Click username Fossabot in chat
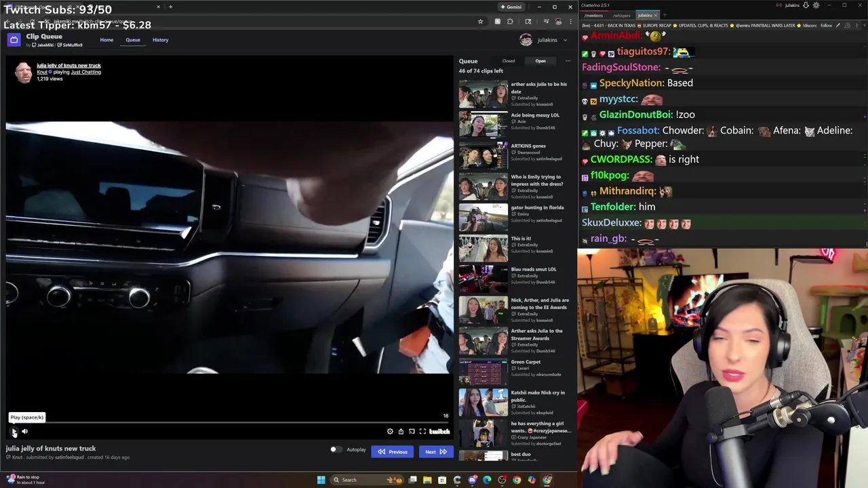This screenshot has width=868, height=488. [x=638, y=130]
